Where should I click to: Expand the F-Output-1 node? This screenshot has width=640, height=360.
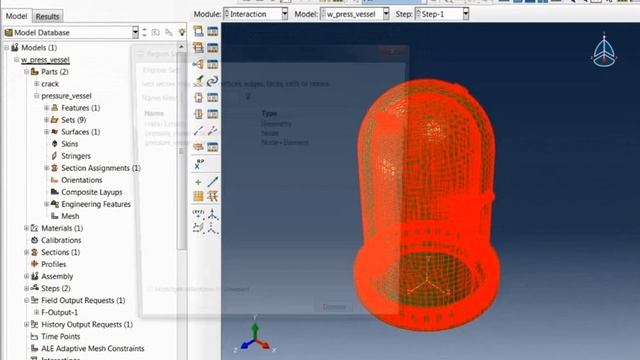[36, 312]
